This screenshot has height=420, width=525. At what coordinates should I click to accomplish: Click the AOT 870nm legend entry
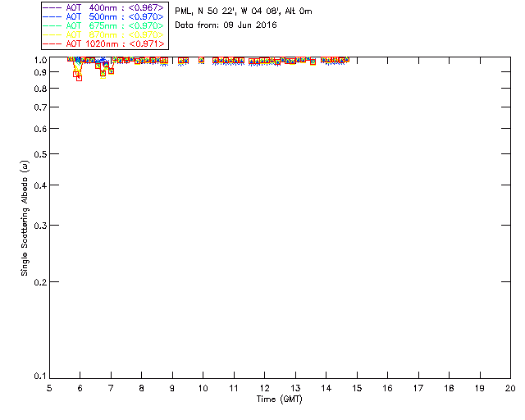(104, 34)
